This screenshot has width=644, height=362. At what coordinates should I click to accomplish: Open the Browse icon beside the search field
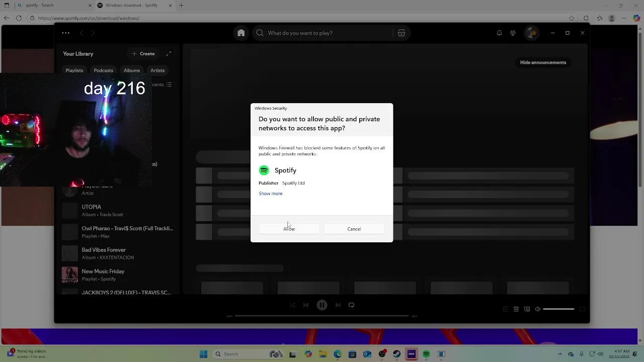coord(401,33)
